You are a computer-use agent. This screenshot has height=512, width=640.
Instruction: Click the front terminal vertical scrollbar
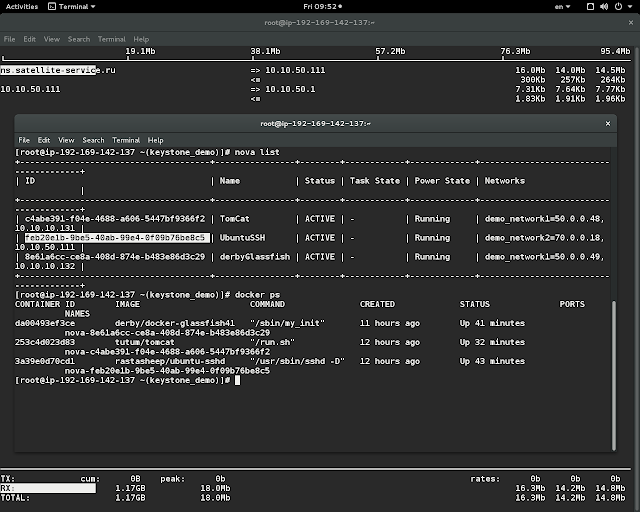pos(613,376)
